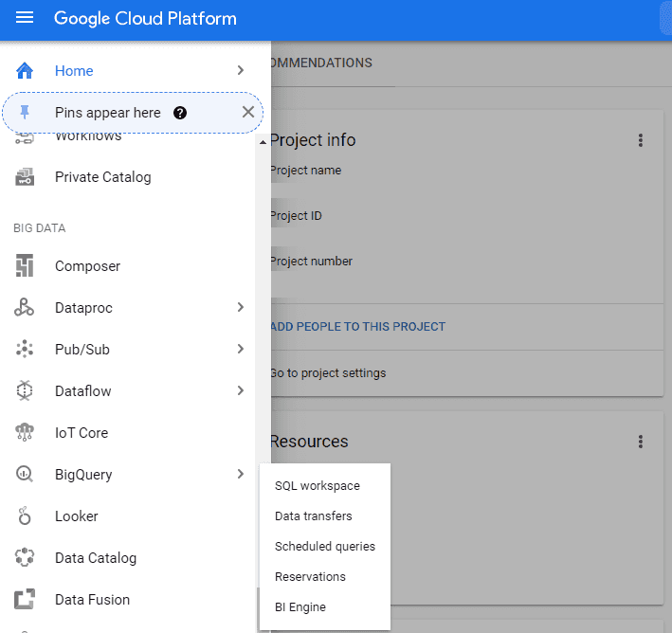This screenshot has width=672, height=633.
Task: Expand the Pub/Sub submenu chevron
Action: (x=241, y=349)
